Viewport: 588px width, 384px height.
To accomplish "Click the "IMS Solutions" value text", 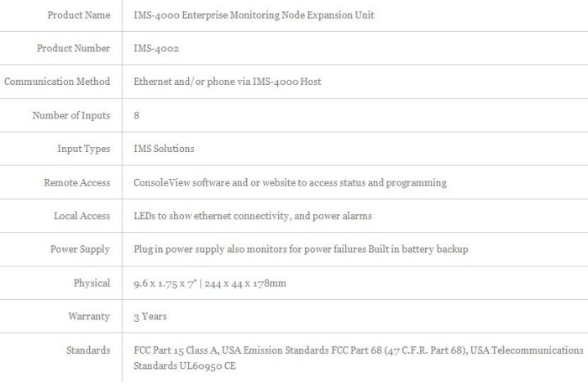I will (164, 149).
